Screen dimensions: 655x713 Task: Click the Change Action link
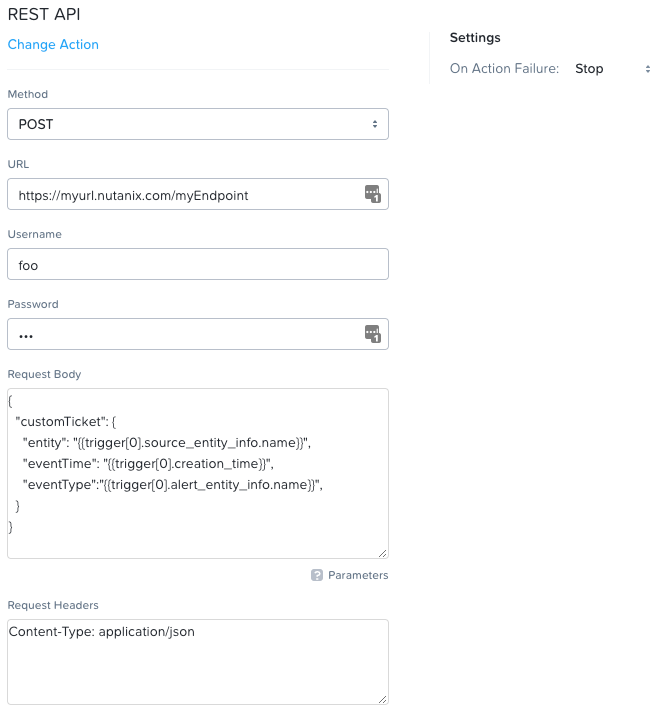click(53, 44)
